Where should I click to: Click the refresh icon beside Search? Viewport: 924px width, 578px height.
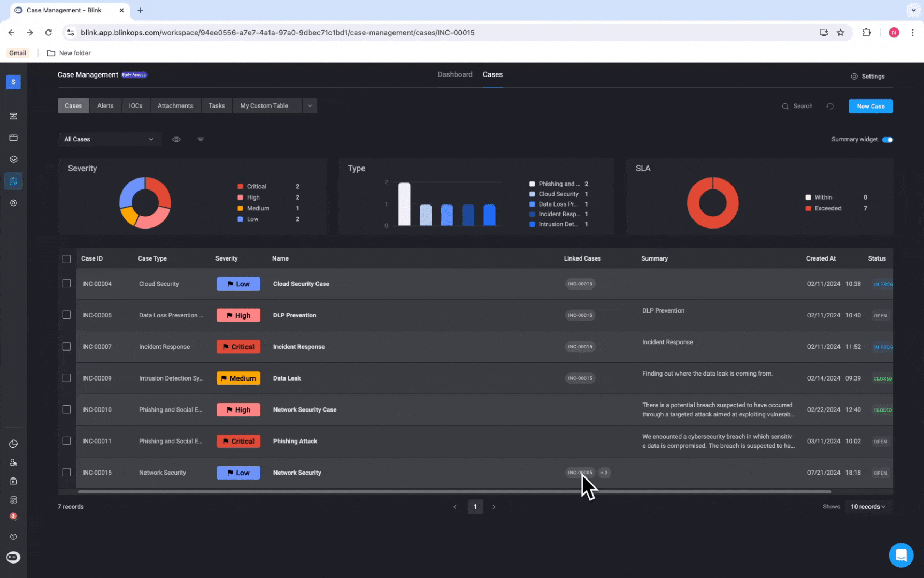point(830,106)
